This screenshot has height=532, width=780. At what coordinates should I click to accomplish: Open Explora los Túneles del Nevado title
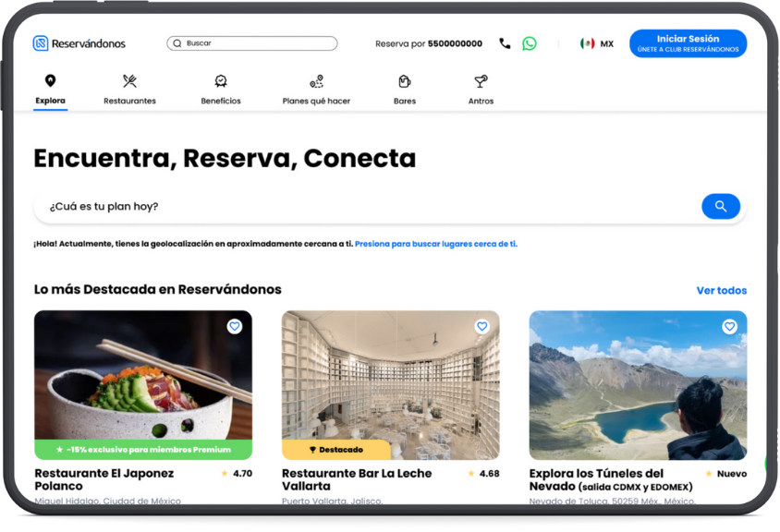[x=611, y=479]
